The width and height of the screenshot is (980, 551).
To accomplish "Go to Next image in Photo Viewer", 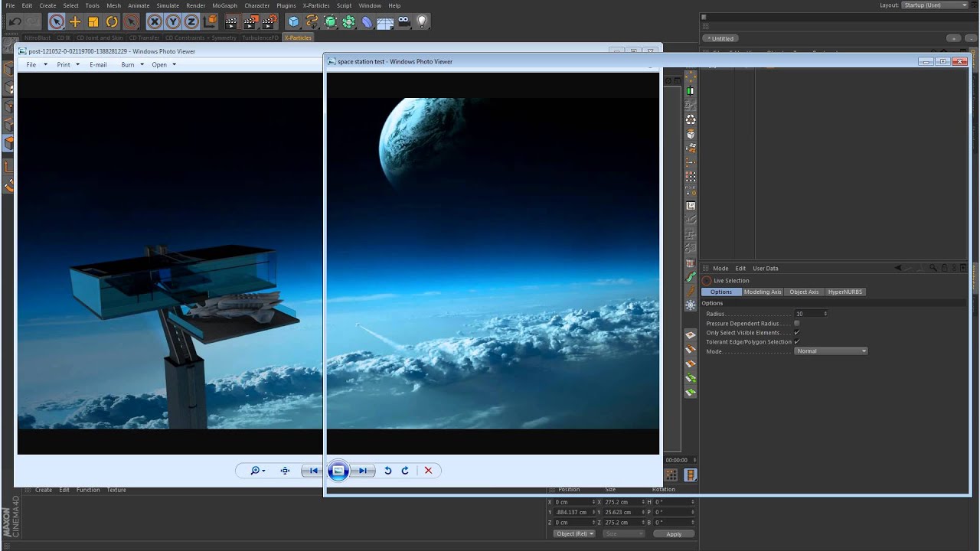I will tap(363, 471).
